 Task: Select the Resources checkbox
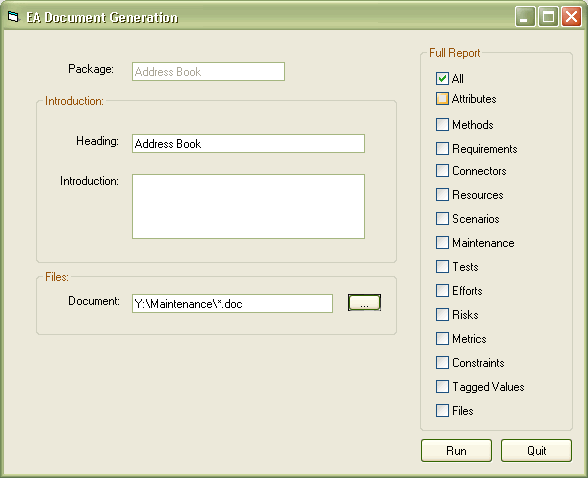[442, 195]
